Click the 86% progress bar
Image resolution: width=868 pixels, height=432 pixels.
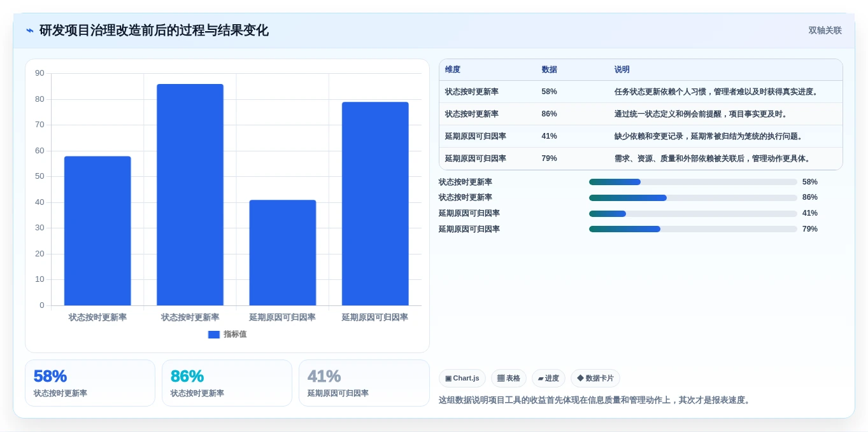(x=693, y=198)
